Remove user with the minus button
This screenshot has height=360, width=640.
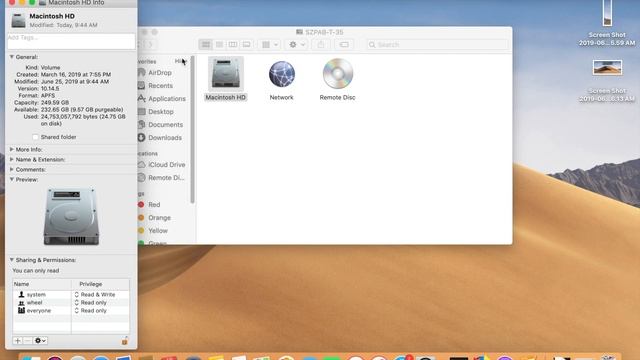(x=27, y=340)
